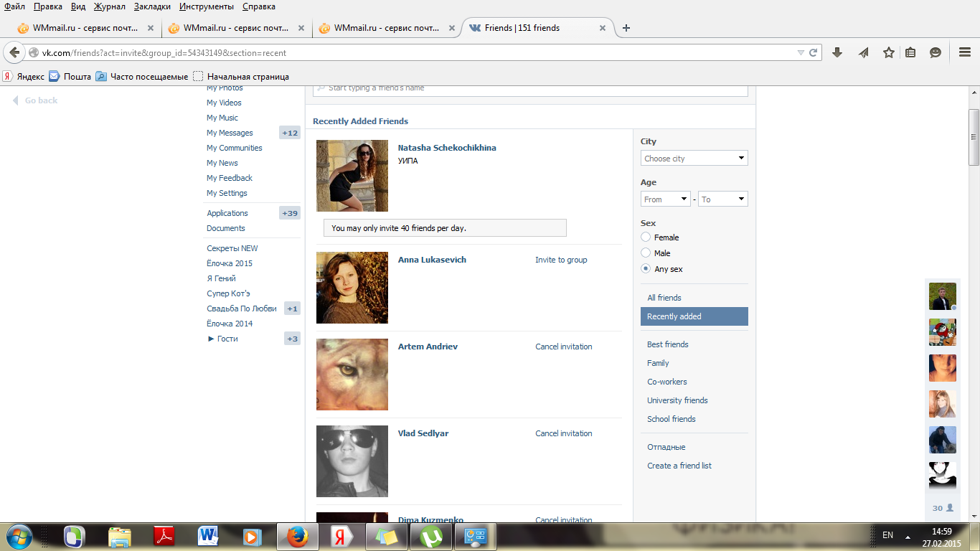Open the Applications sidebar item
Image resolution: width=980 pixels, height=551 pixels.
pos(227,213)
